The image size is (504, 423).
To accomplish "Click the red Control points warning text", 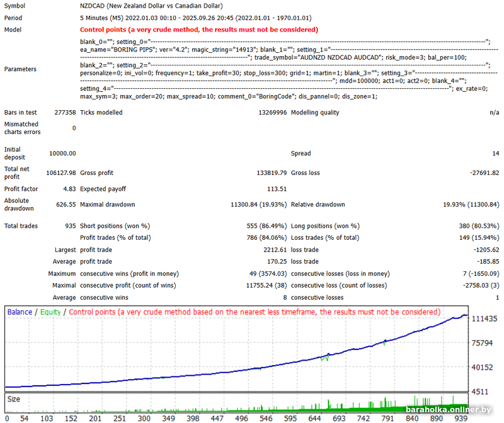I will click(199, 30).
